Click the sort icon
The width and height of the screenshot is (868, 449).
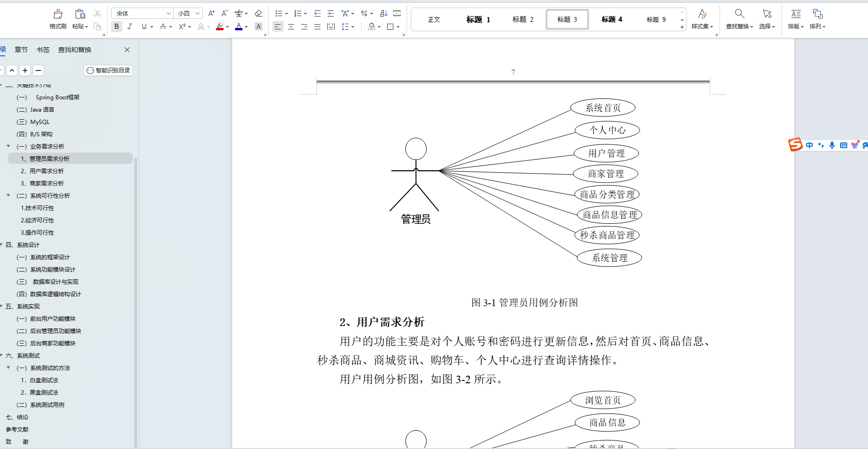[384, 13]
